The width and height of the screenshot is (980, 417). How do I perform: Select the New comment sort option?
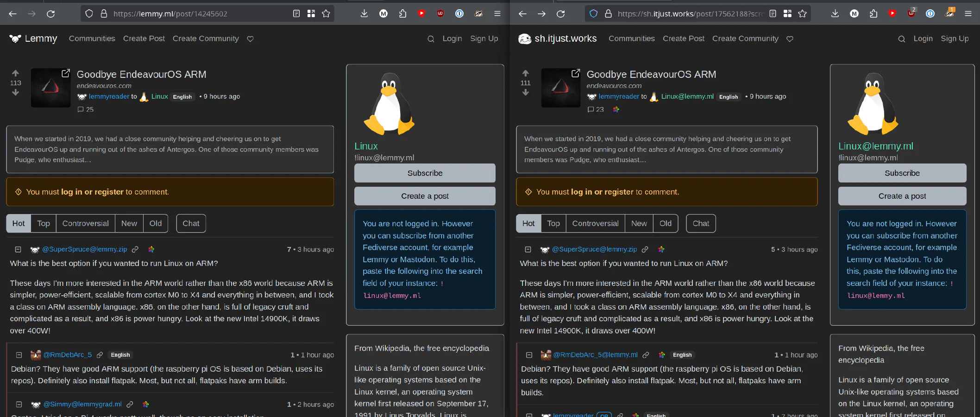coord(129,223)
